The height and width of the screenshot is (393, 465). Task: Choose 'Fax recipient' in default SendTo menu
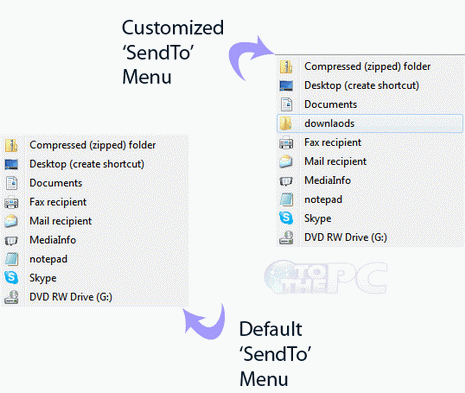pos(58,202)
